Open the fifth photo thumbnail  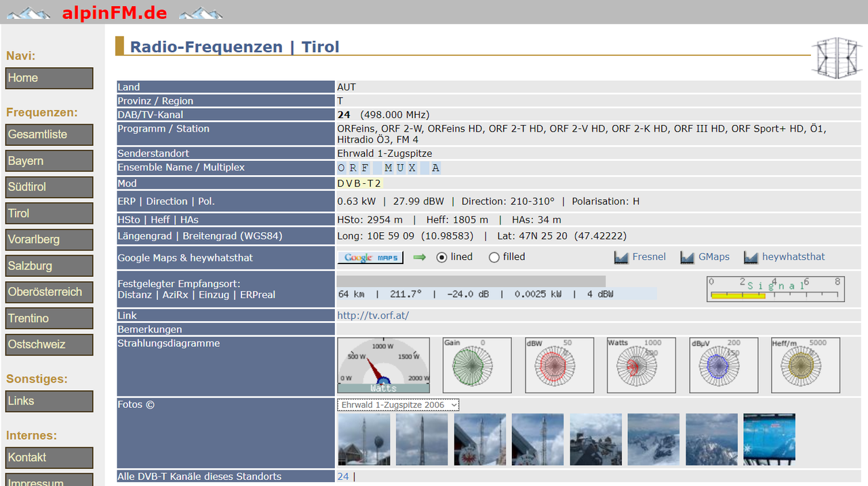point(596,439)
